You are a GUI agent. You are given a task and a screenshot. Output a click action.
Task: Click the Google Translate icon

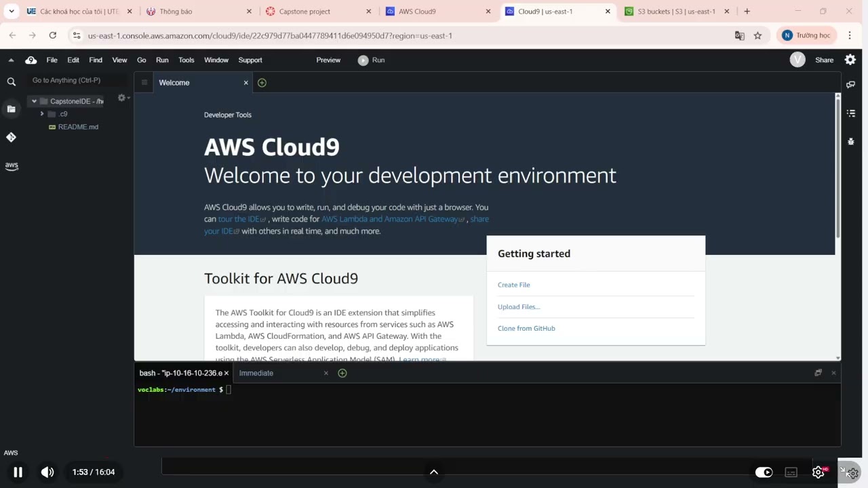[x=740, y=35]
